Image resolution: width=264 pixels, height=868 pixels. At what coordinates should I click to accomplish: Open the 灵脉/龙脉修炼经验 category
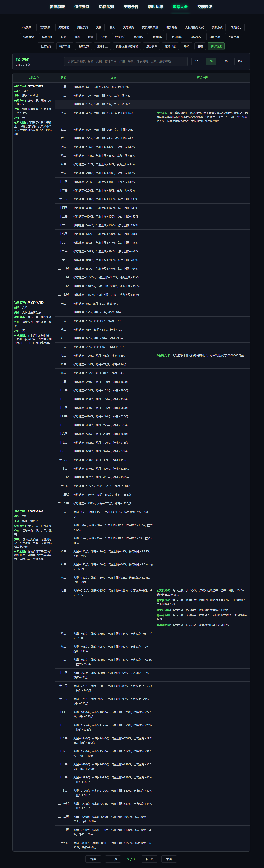tap(127, 46)
